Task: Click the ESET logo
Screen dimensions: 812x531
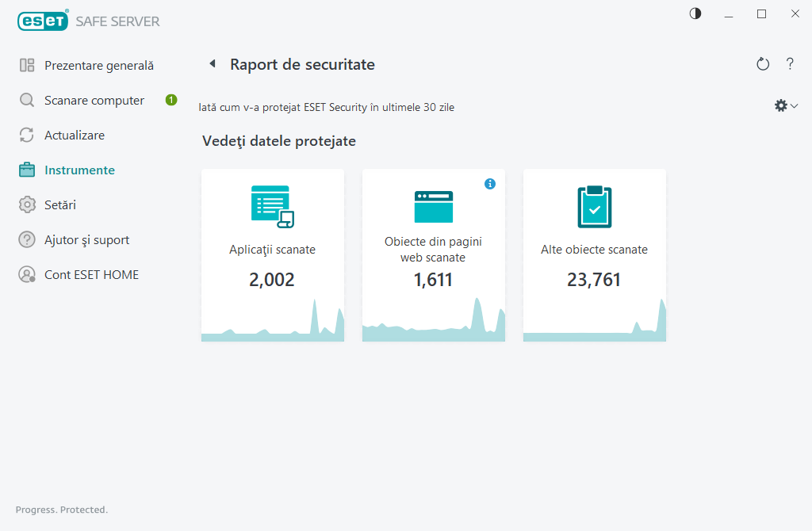Action: pyautogui.click(x=42, y=21)
